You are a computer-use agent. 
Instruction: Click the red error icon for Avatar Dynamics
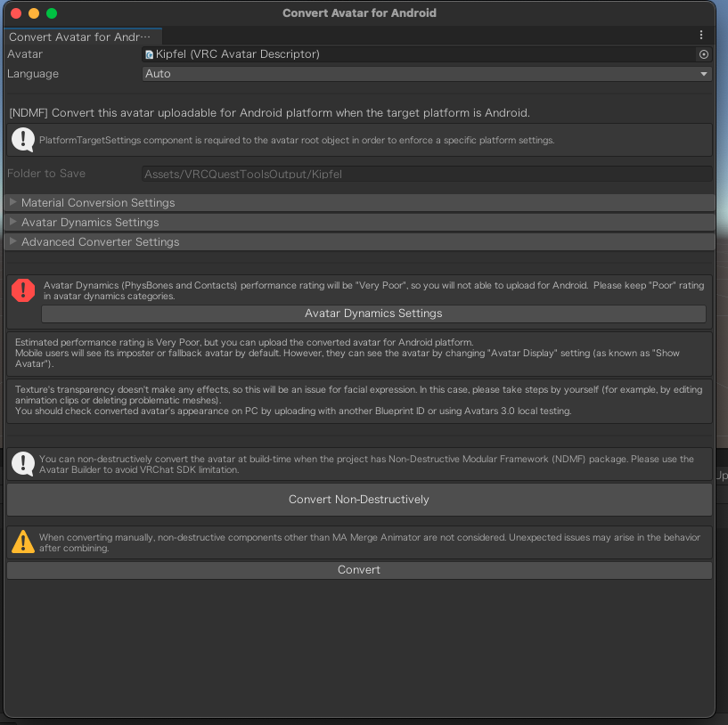23,290
